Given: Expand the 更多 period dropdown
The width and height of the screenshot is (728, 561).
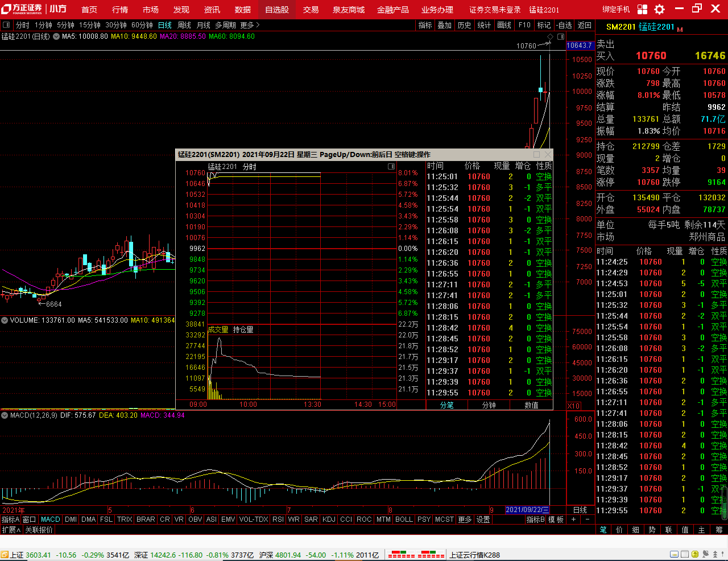Looking at the screenshot, I should pyautogui.click(x=250, y=25).
